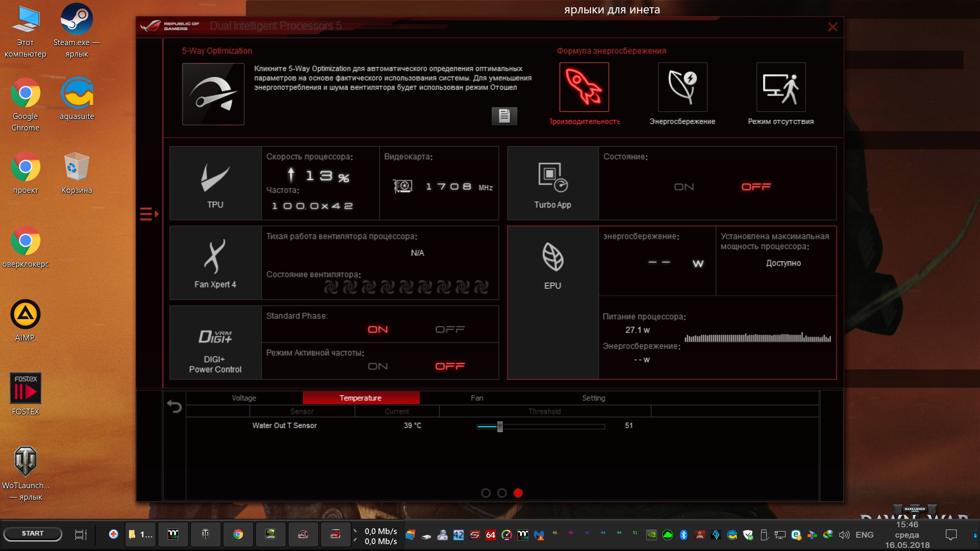
Task: Open the TPU panel
Action: click(x=216, y=183)
